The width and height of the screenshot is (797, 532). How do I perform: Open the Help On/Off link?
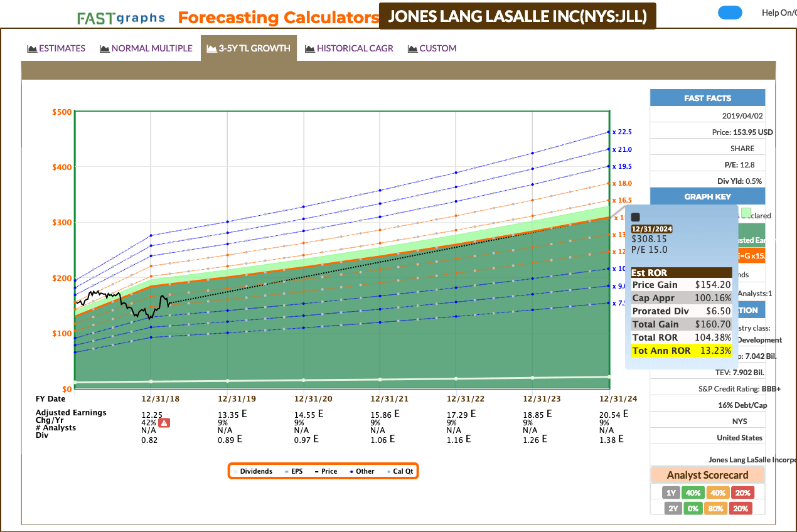(779, 13)
